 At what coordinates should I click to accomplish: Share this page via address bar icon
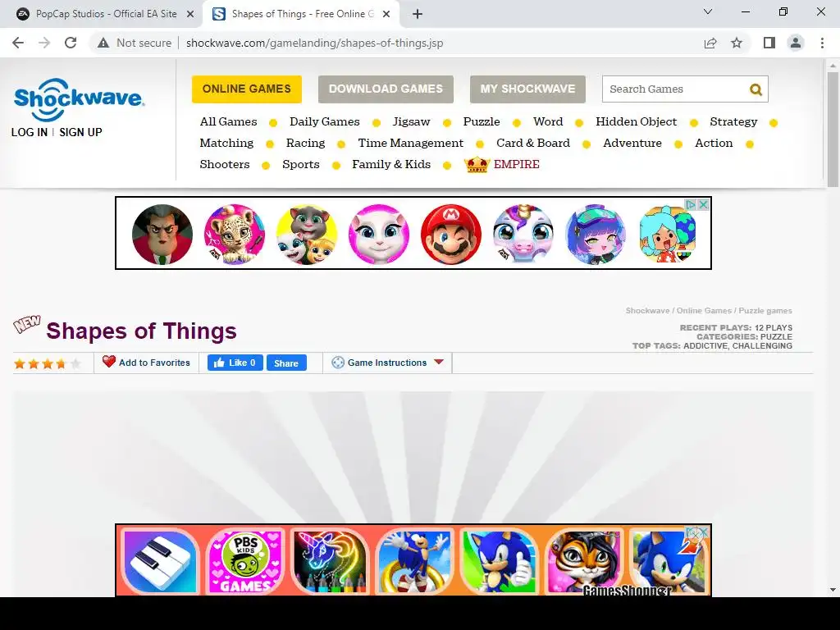(x=710, y=43)
